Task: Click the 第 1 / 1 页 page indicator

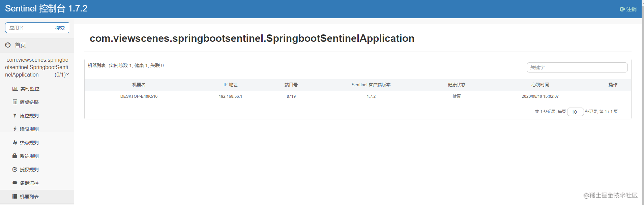Action: 609,112
